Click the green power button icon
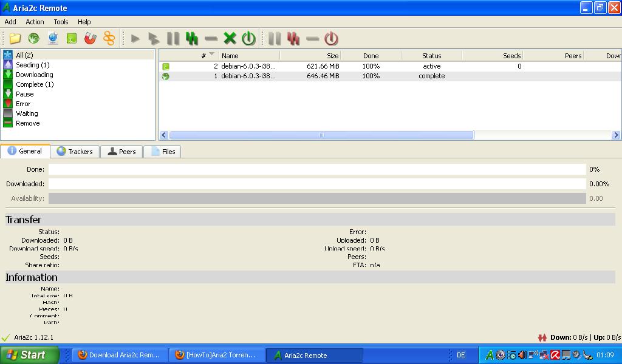Screen dimensions: 622x364 coord(248,39)
